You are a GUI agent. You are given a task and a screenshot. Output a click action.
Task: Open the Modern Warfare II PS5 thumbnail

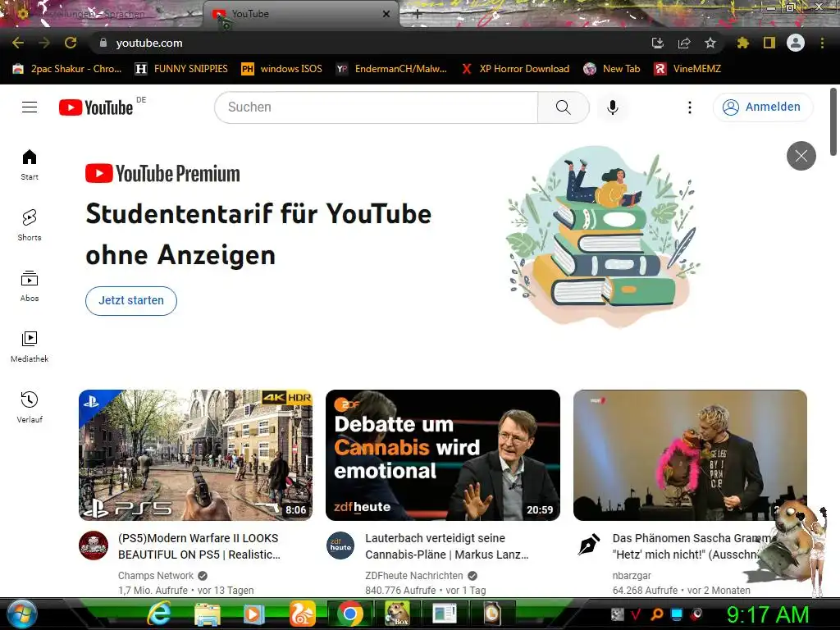pyautogui.click(x=195, y=454)
